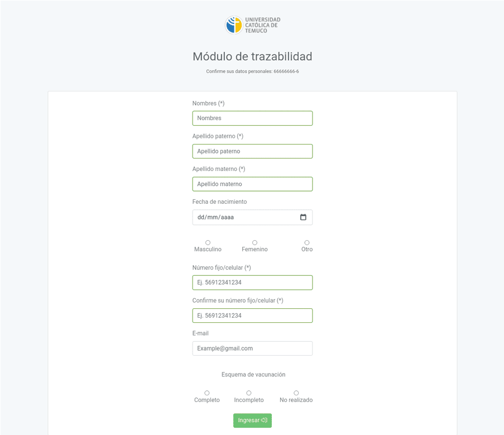Click the Apellido paterno text field
Image resolution: width=504 pixels, height=435 pixels.
point(252,151)
